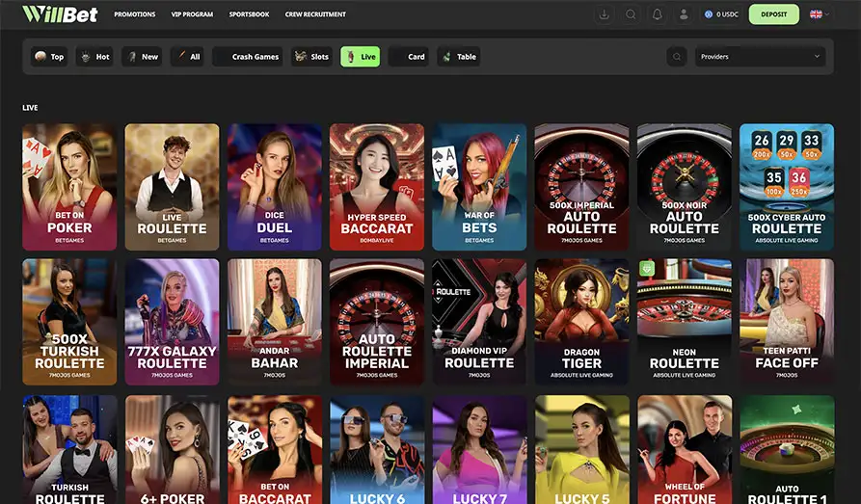Select the Top category tab
Screen dimensions: 861x504
(x=49, y=57)
